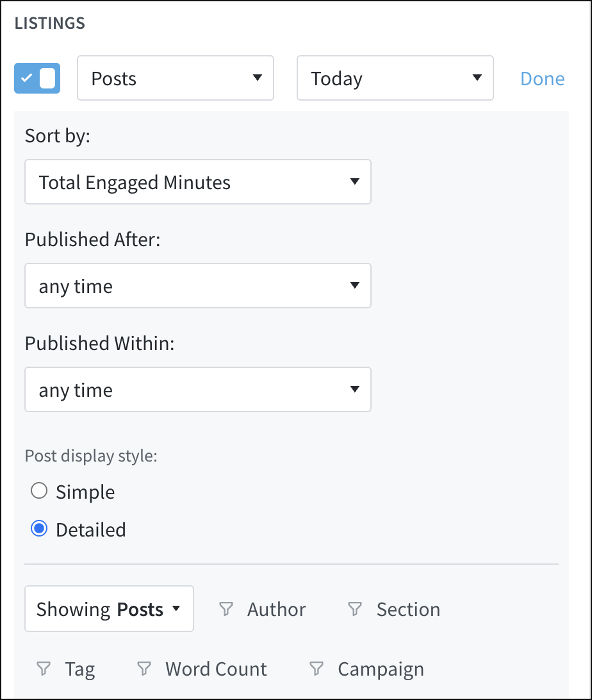Filter by Campaign label

[381, 669]
